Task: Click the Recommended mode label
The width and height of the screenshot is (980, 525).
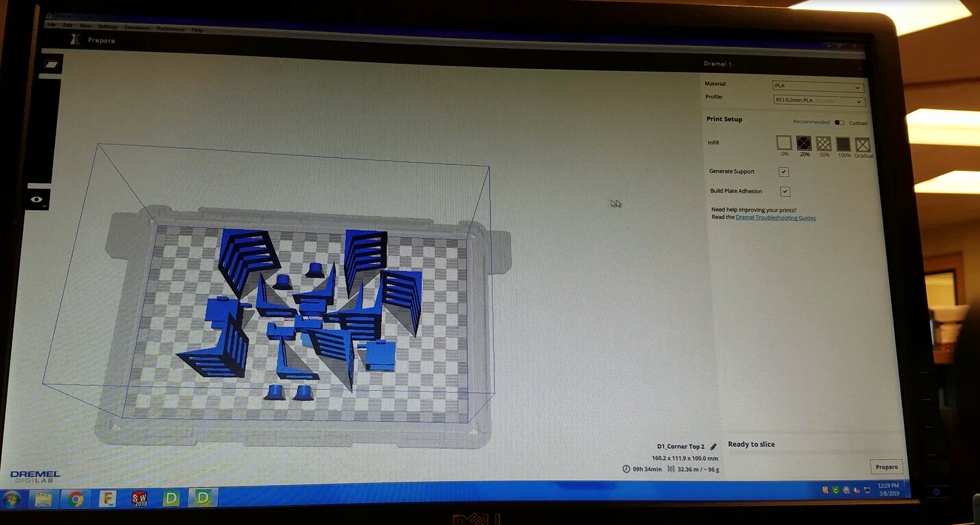Action: [x=811, y=122]
